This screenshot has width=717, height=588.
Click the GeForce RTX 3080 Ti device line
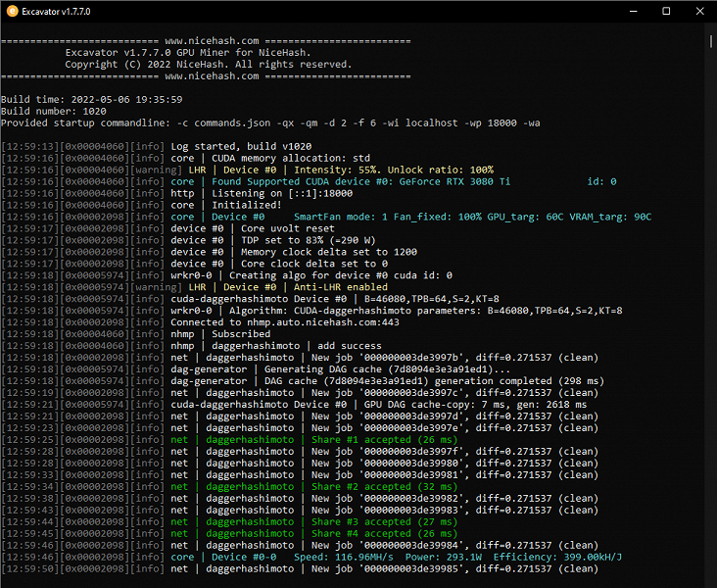(x=392, y=181)
